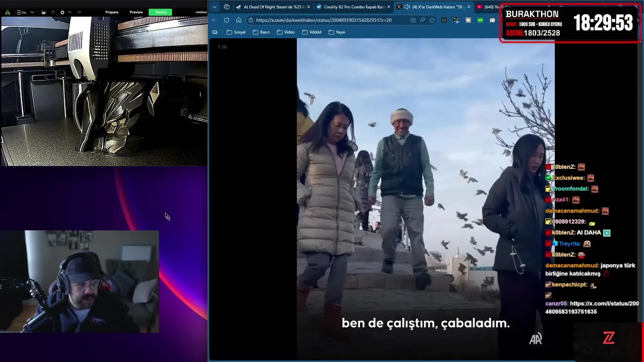
Task: Click the 18:29:53 subathon timer
Action: 603,23
